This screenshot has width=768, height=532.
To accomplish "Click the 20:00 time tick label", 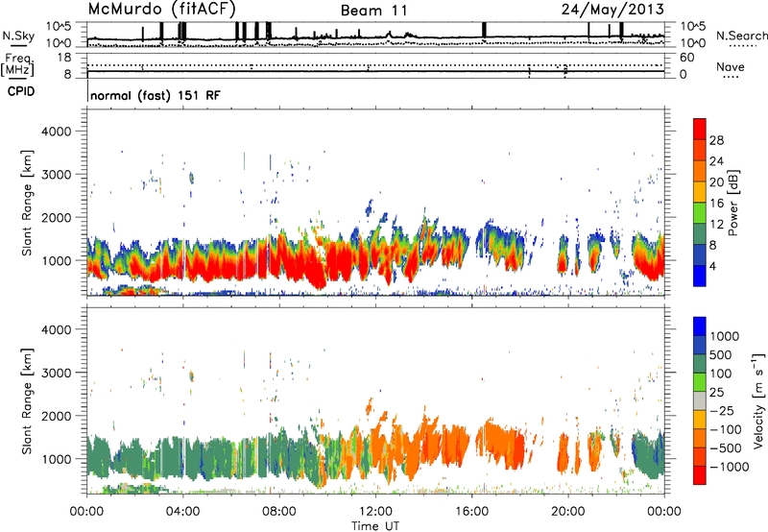I will (568, 512).
